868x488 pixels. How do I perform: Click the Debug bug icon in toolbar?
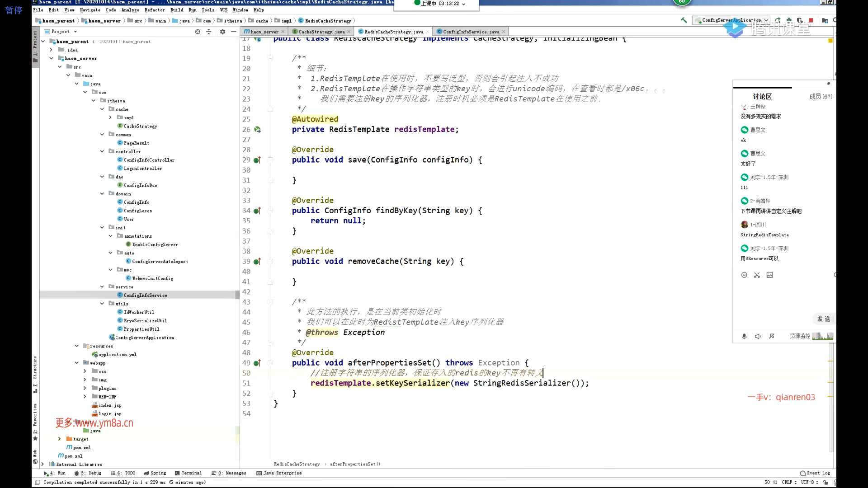tap(789, 20)
